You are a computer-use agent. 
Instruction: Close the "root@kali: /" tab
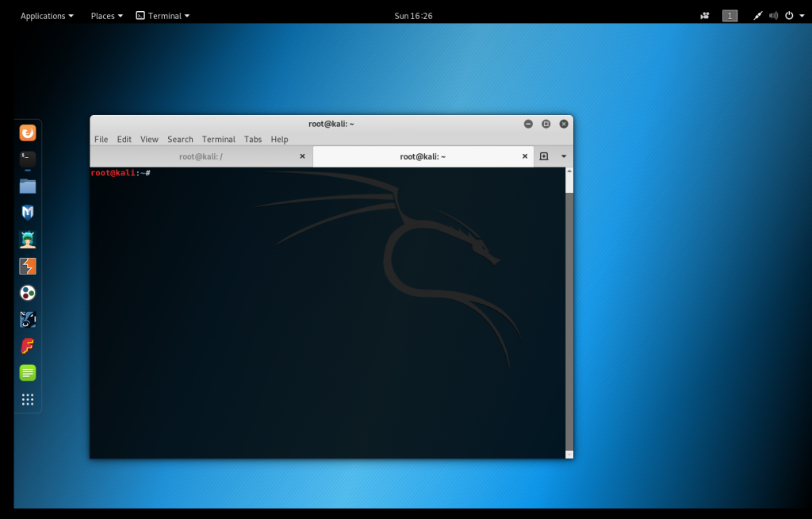tap(302, 156)
